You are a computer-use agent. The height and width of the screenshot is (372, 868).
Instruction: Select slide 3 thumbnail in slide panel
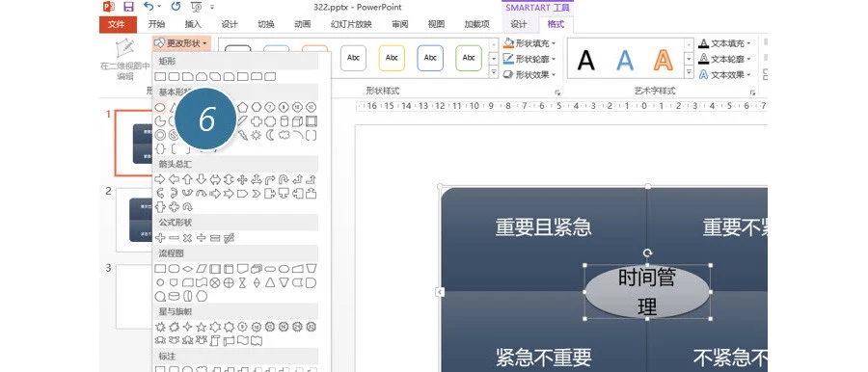click(x=133, y=297)
